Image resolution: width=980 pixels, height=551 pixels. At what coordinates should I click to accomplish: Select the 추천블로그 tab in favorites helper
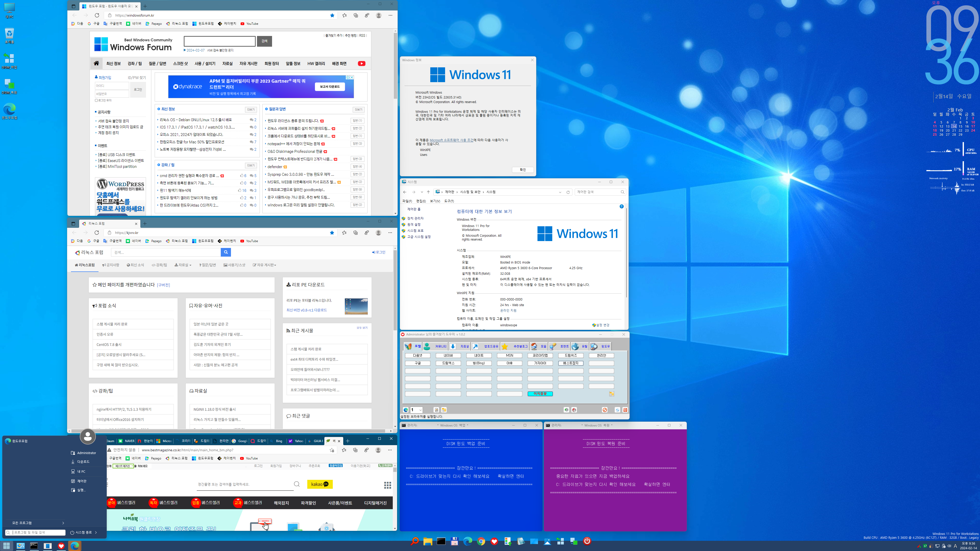[x=515, y=346]
